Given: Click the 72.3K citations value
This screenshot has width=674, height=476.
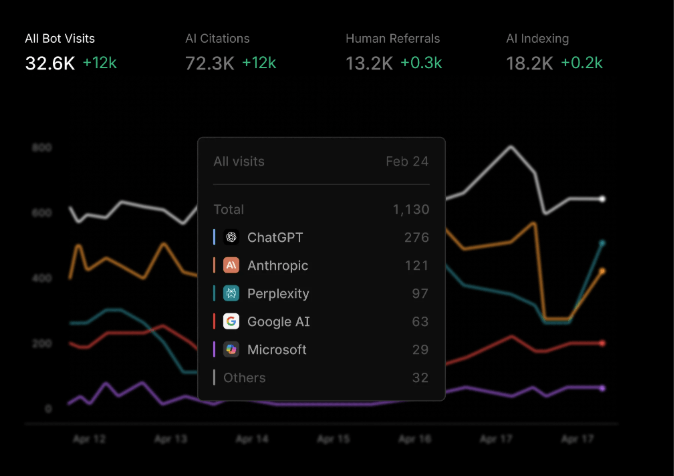Looking at the screenshot, I should click(x=210, y=63).
